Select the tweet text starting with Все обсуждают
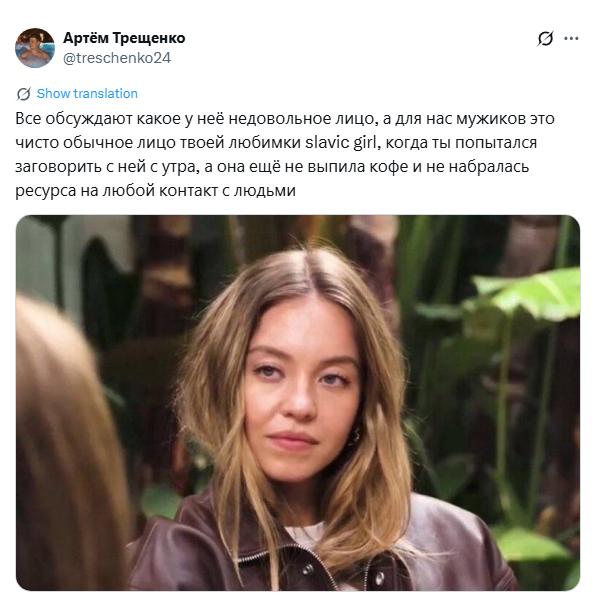Viewport: 597px width, 609px height. pyautogui.click(x=285, y=155)
